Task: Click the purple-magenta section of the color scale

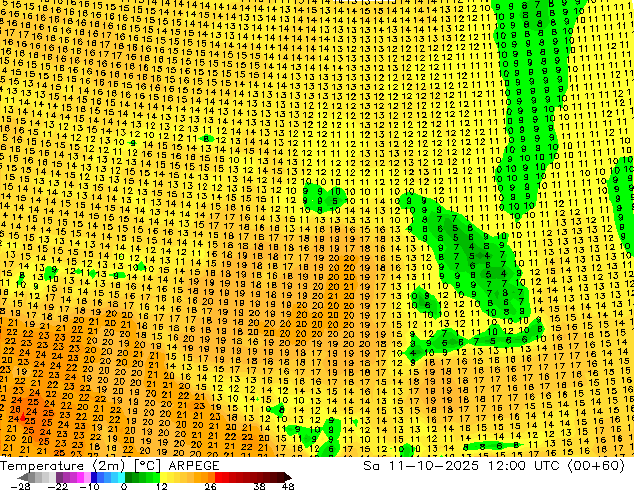Action: pyautogui.click(x=73, y=477)
